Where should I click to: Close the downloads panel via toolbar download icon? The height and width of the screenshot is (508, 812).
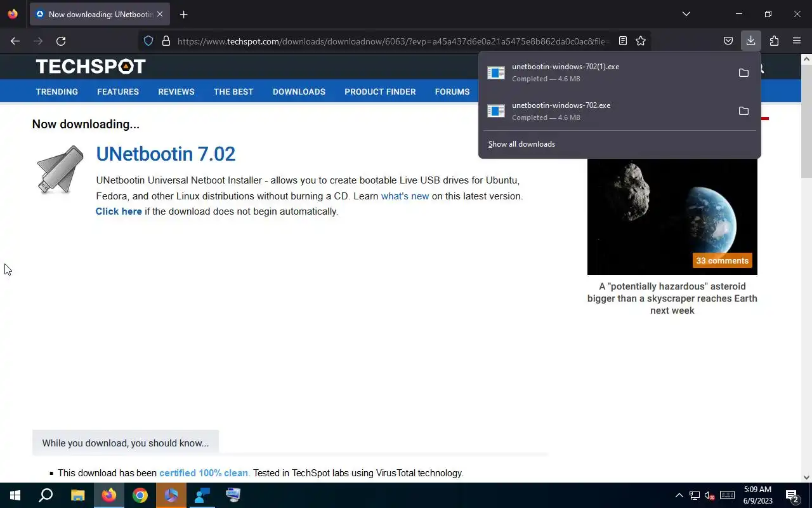click(750, 41)
